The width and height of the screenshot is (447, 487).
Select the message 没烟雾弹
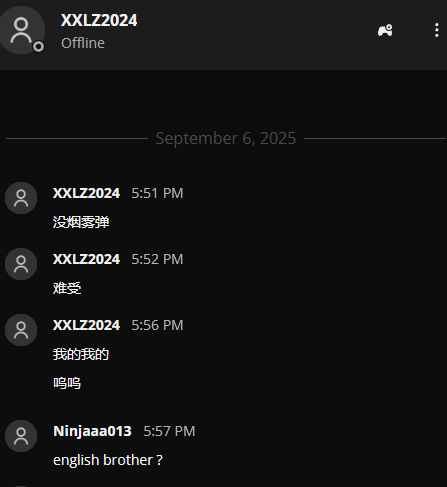[81, 222]
